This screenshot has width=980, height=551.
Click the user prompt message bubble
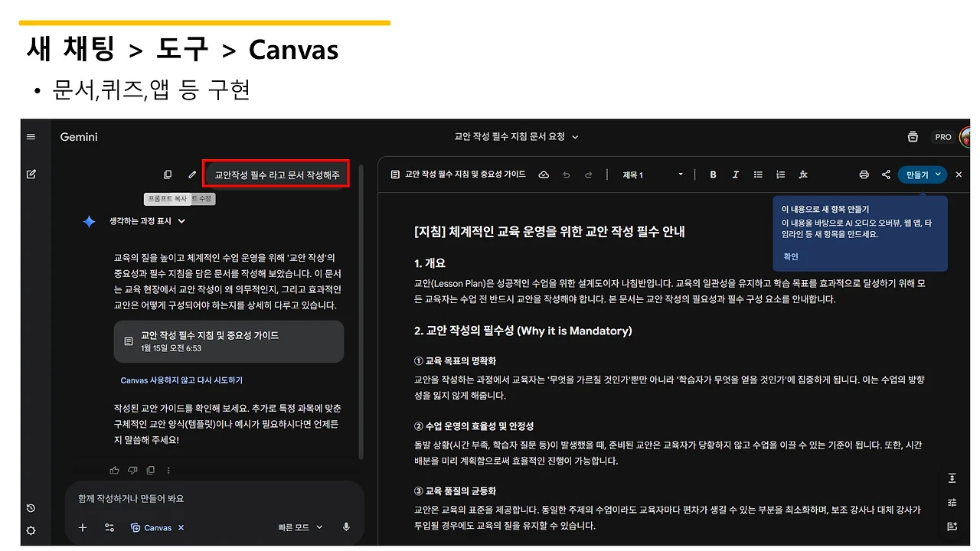tap(277, 174)
